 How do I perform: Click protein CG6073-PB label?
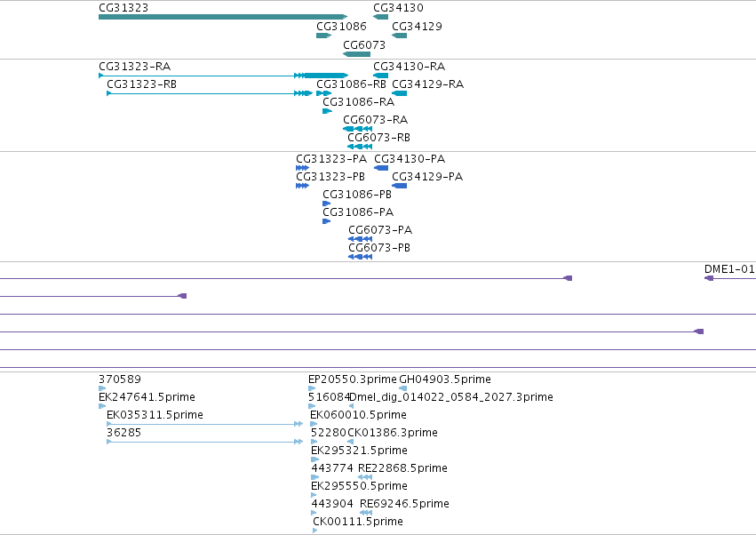click(379, 248)
